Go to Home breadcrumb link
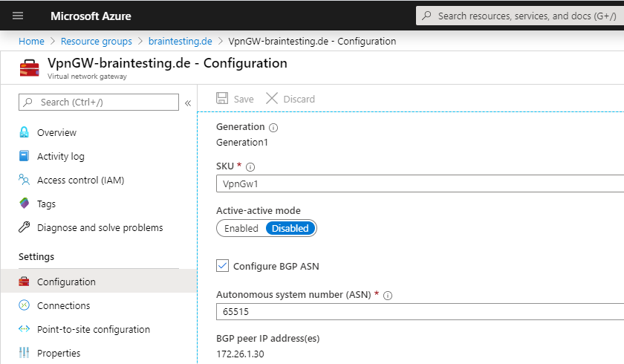Image resolution: width=624 pixels, height=364 pixels. [31, 42]
